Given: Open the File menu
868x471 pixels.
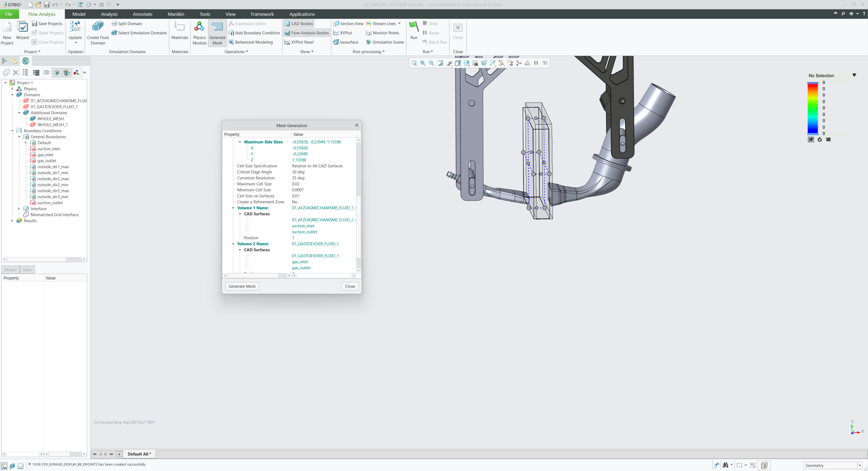Looking at the screenshot, I should click(9, 14).
